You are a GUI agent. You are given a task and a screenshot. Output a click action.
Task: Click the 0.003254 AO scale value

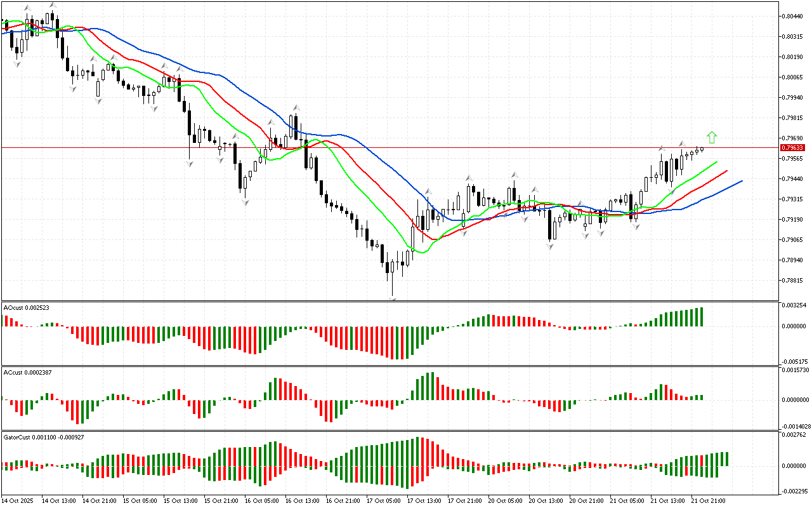796,306
